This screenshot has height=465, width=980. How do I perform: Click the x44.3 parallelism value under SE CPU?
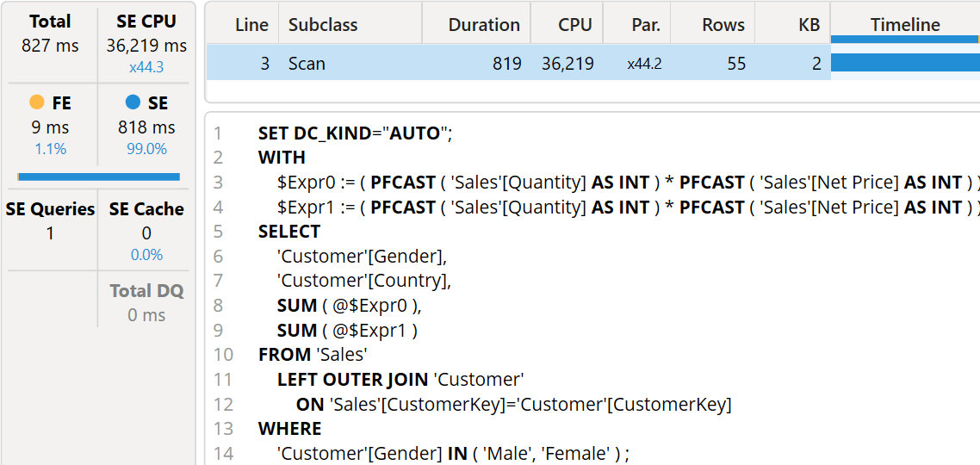146,67
